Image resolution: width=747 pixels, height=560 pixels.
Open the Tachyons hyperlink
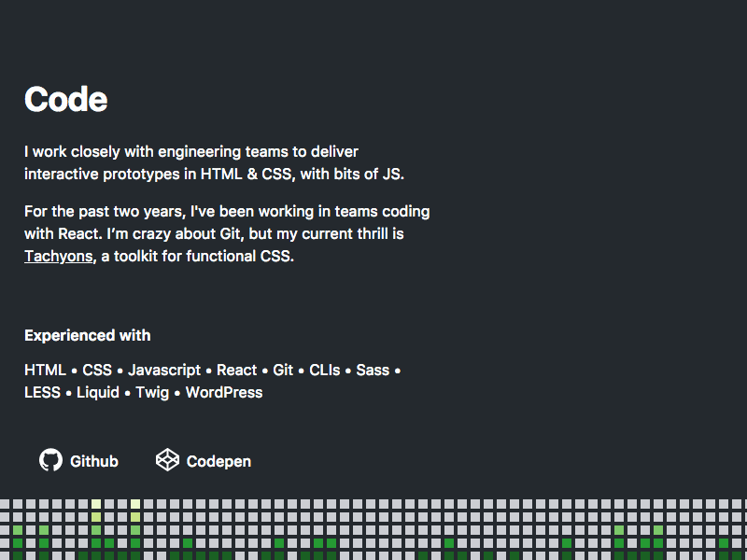click(58, 256)
